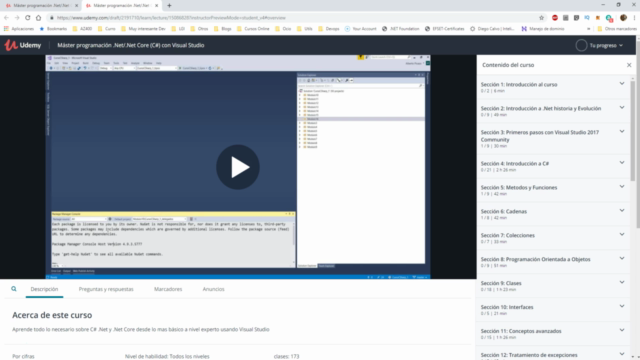Click the Udemy logo
Viewport: 640px width, 360px height.
pos(23,45)
